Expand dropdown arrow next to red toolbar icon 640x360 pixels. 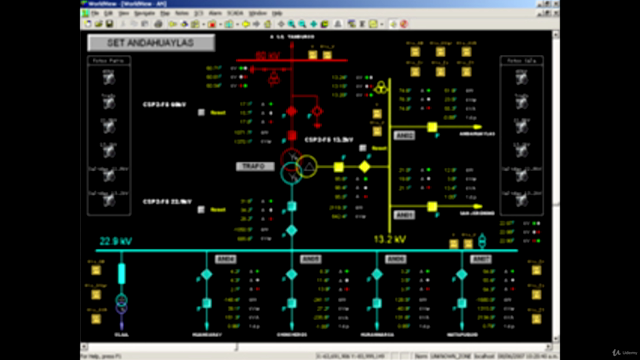220,24
